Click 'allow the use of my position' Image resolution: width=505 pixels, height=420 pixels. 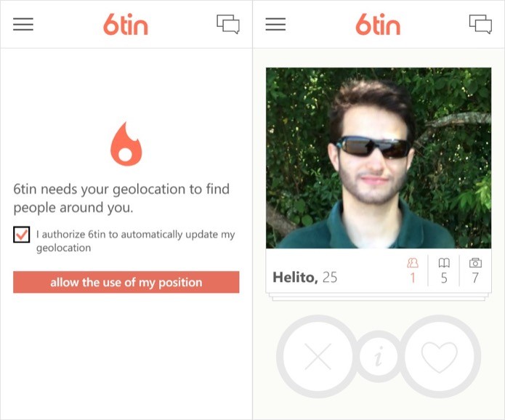126,282
